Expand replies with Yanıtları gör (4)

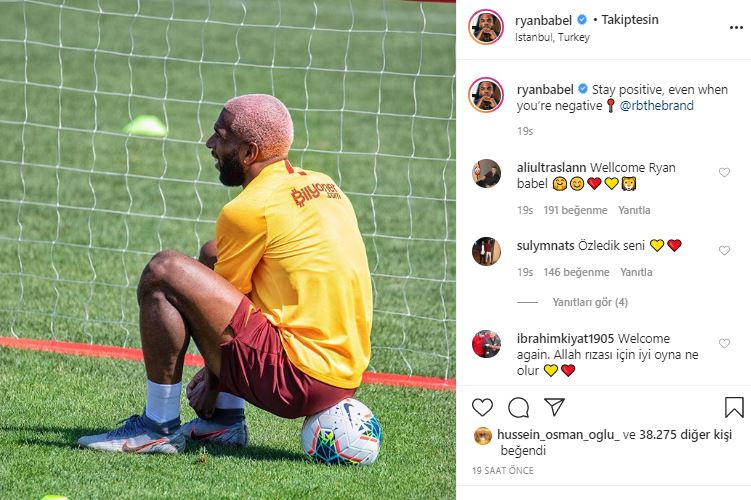click(x=590, y=302)
